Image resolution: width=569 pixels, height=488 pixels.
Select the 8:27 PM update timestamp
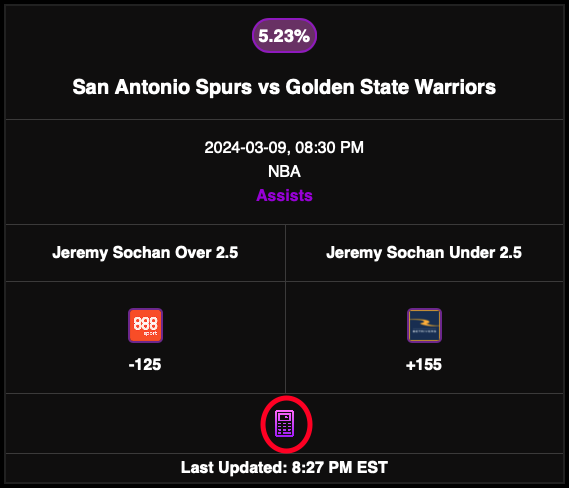[322, 467]
